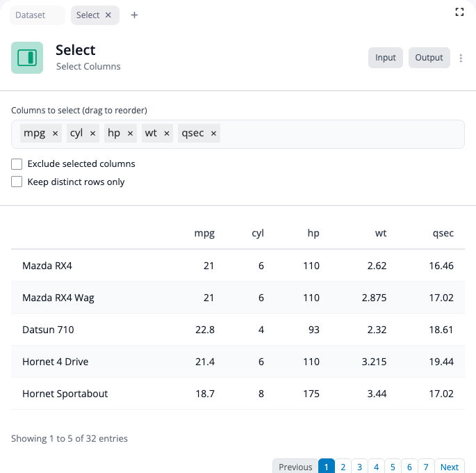The width and height of the screenshot is (476, 473).
Task: Open the three-dot options menu
Action: tap(461, 58)
